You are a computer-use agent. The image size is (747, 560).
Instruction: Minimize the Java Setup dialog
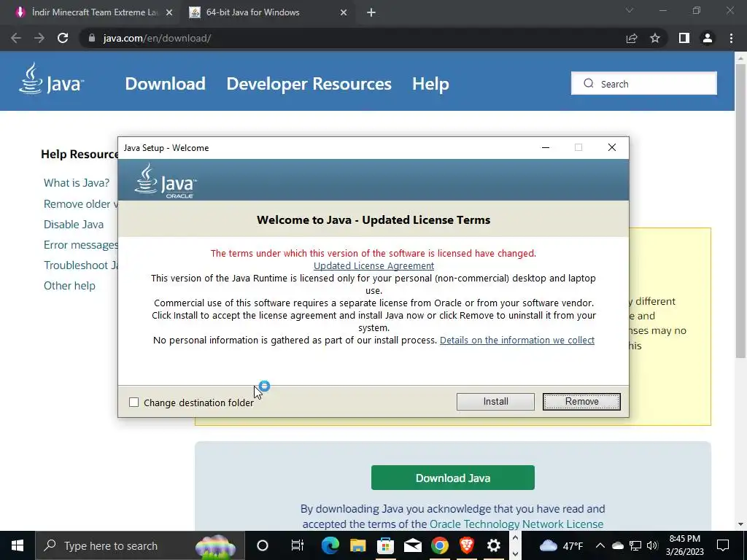pos(546,147)
